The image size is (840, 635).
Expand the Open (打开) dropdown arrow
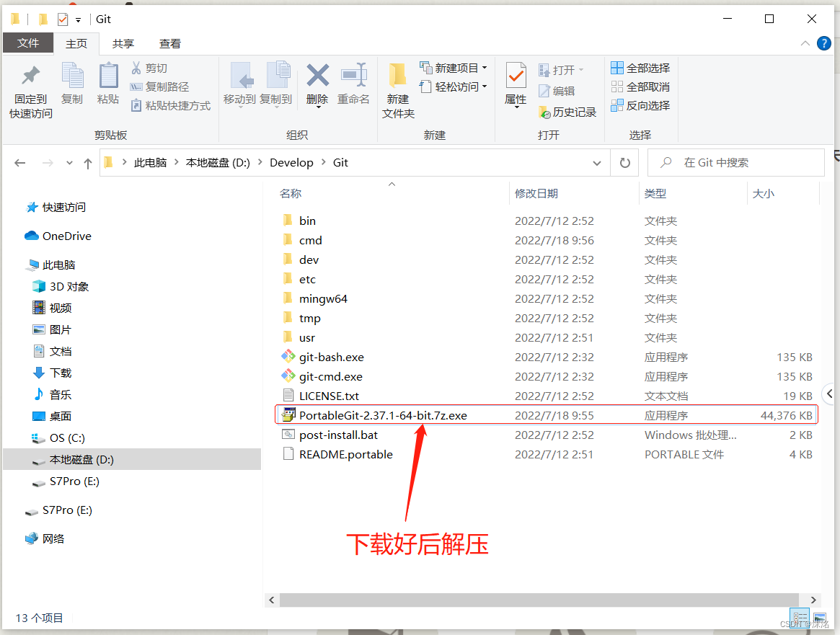click(x=581, y=70)
